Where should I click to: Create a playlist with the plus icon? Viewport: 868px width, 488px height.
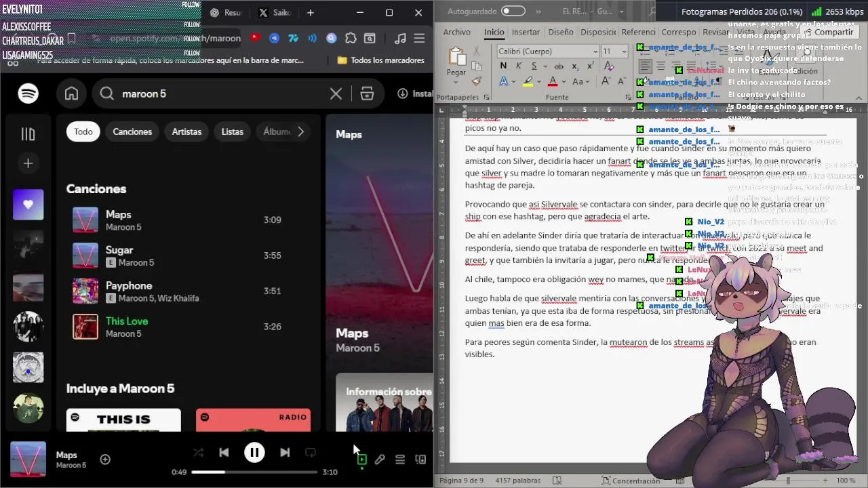pos(28,163)
